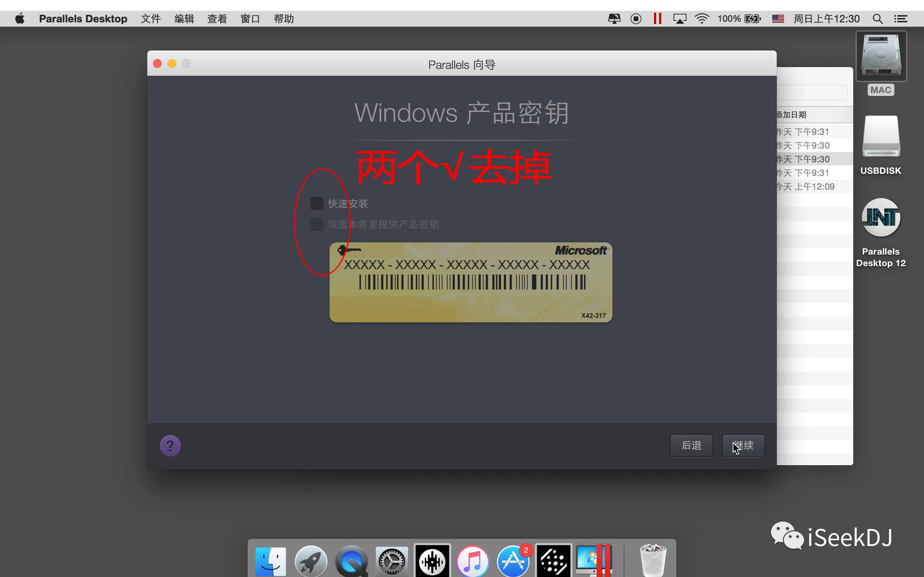Open Finder from the dock
The width and height of the screenshot is (924, 577).
(x=270, y=561)
